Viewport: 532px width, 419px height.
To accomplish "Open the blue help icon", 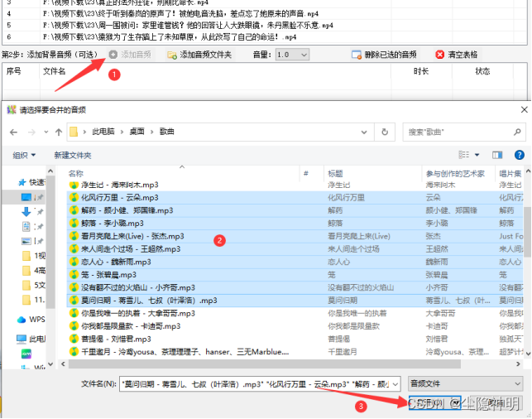I will (x=519, y=155).
